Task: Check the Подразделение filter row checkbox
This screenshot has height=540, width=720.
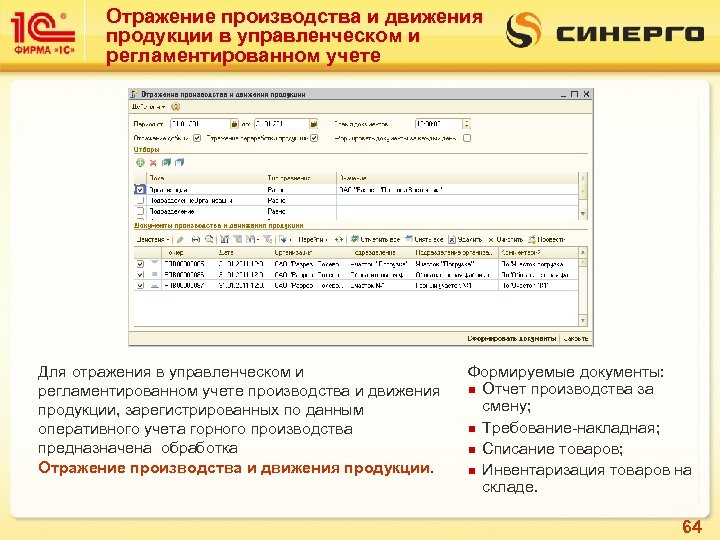Action: (x=140, y=211)
